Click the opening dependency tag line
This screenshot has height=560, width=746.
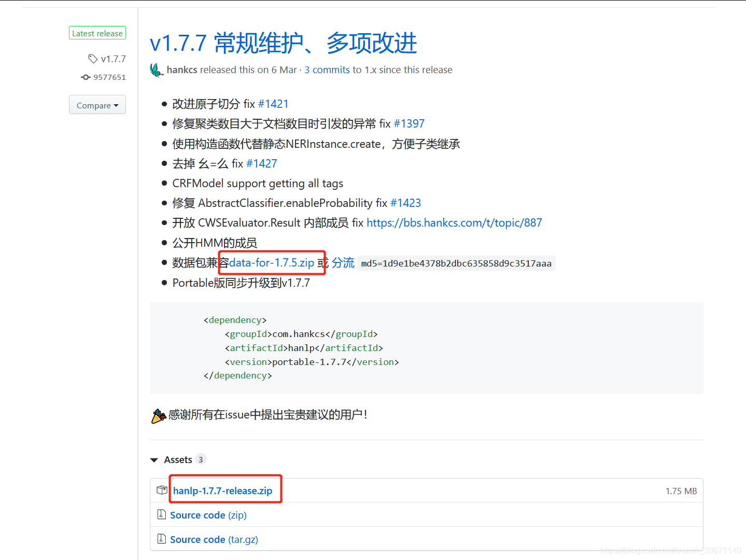pyautogui.click(x=235, y=320)
